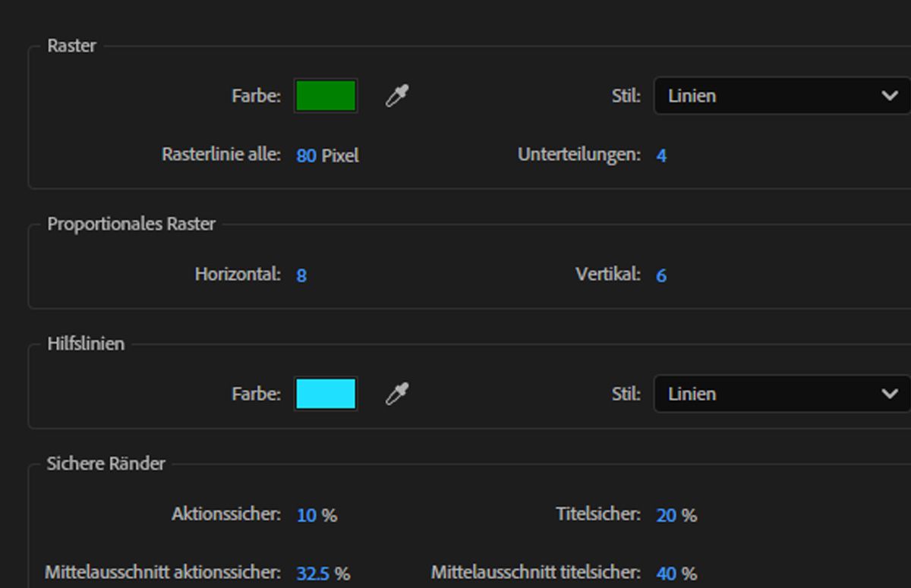Open the Stil dropdown under Hilfslinien
This screenshot has height=588, width=911.
pyautogui.click(x=780, y=394)
